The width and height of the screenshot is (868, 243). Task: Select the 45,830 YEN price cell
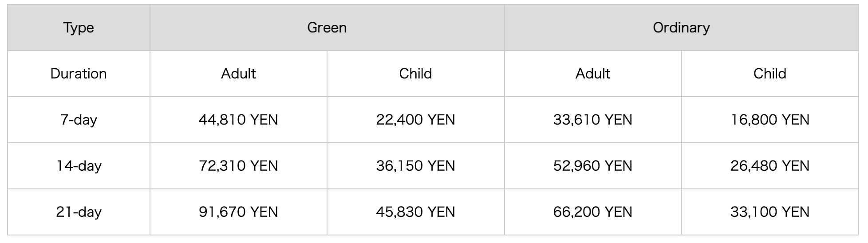pyautogui.click(x=415, y=212)
